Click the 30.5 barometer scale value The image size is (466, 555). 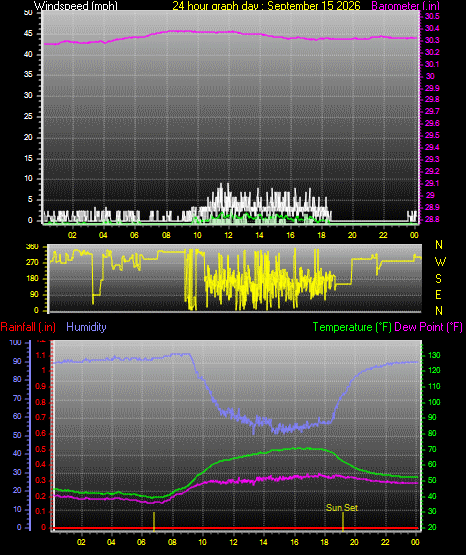(x=432, y=16)
